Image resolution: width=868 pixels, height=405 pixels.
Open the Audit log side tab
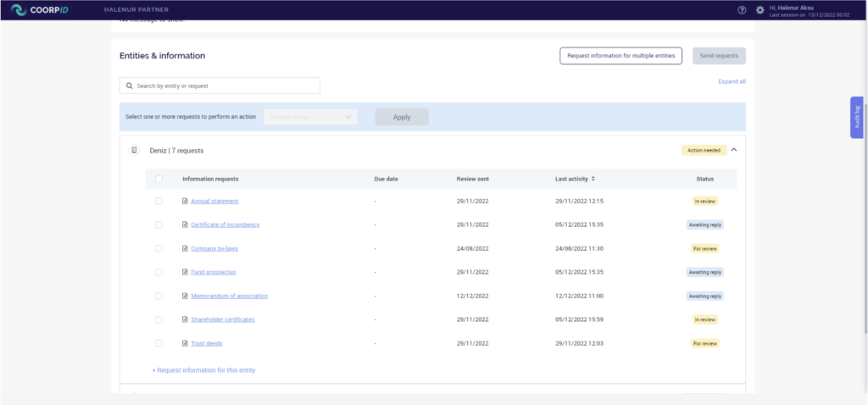856,117
